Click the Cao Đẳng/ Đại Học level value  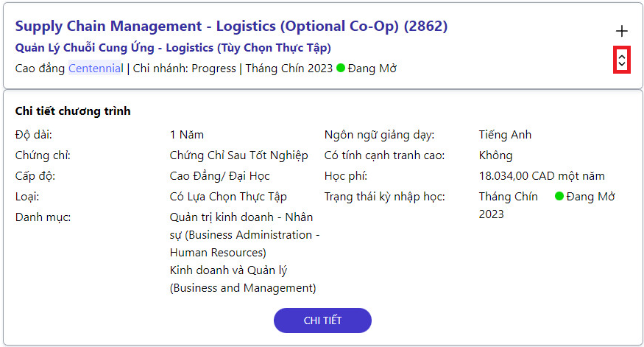coord(220,176)
